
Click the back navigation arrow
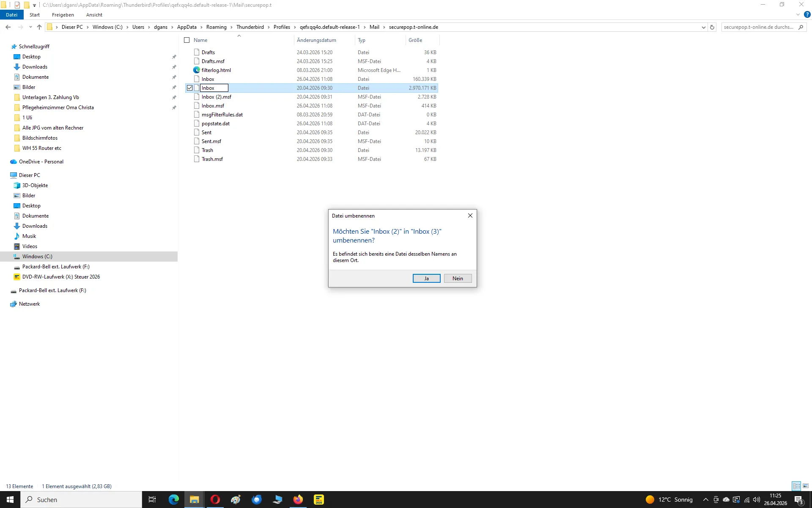pyautogui.click(x=8, y=27)
